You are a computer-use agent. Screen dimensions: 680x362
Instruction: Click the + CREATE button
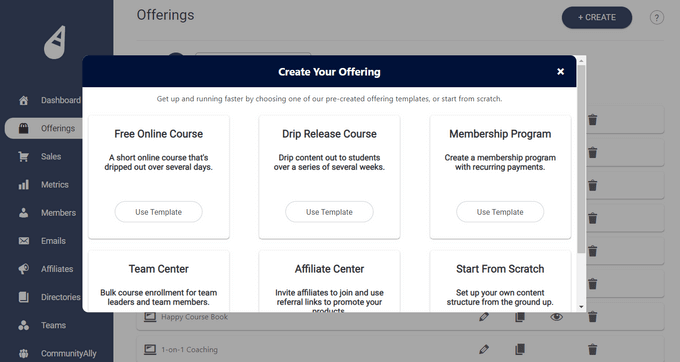pyautogui.click(x=597, y=18)
